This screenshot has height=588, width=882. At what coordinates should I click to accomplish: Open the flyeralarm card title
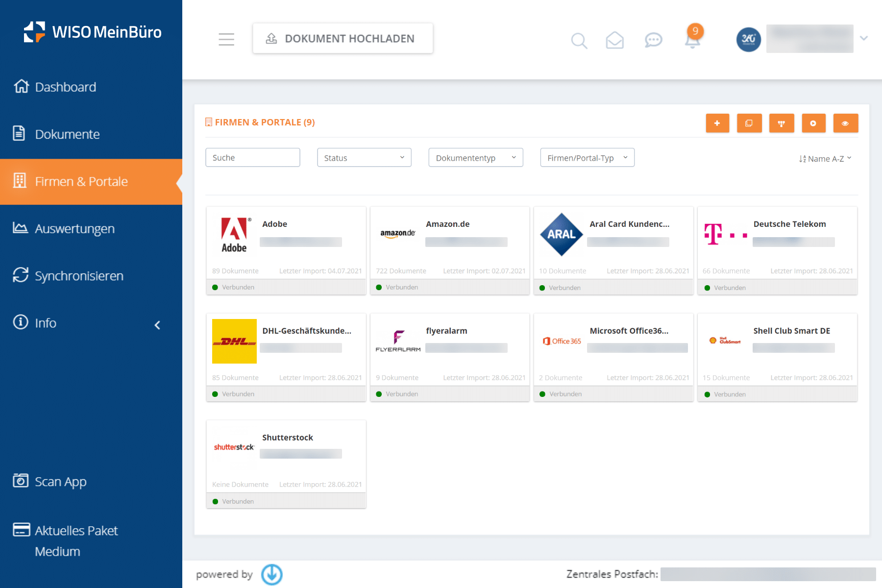[446, 331]
